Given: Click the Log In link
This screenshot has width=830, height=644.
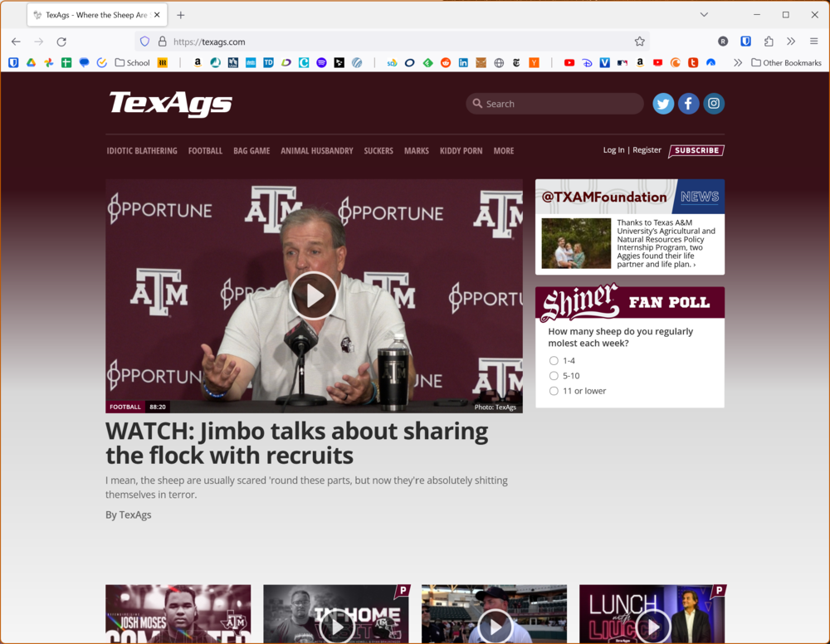Looking at the screenshot, I should [613, 150].
